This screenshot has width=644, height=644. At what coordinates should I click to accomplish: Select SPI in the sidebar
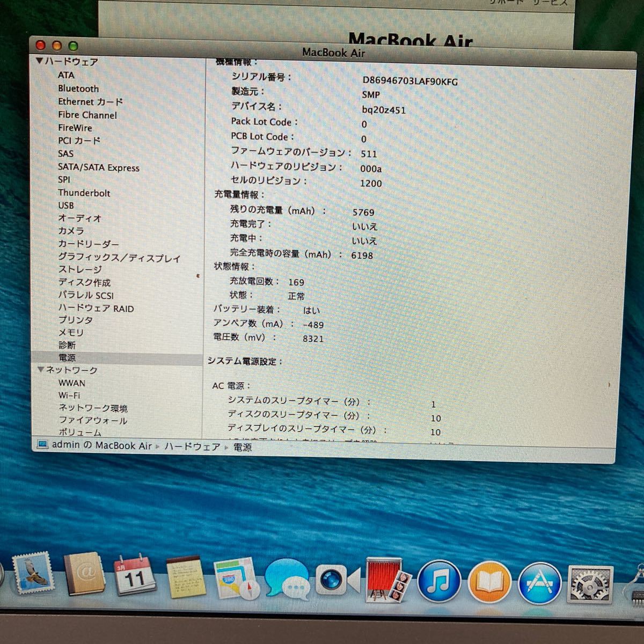coord(64,180)
